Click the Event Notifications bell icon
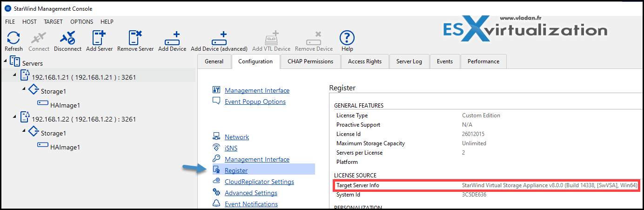 [x=216, y=203]
